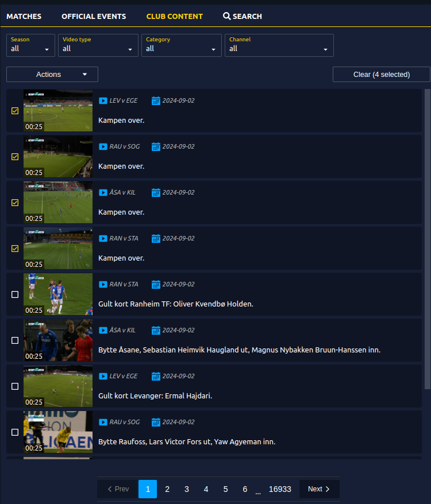Check the Bytte Raufoss row checkbox

tap(15, 432)
